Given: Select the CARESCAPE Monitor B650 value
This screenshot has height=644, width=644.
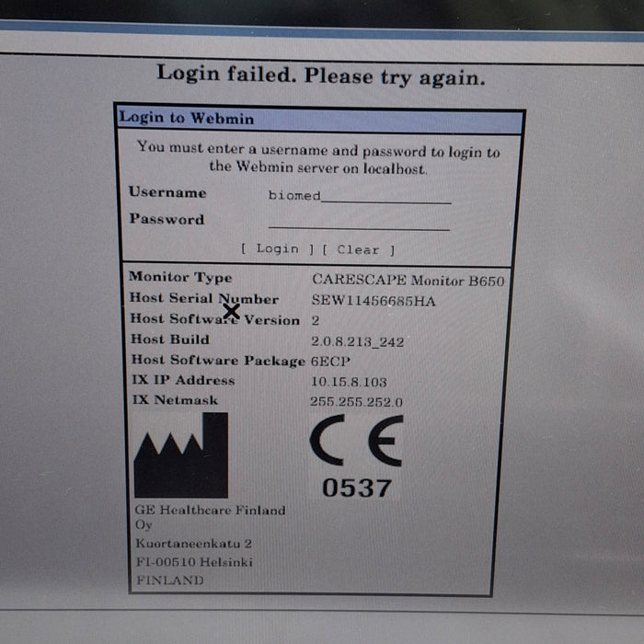Looking at the screenshot, I should pos(408,281).
